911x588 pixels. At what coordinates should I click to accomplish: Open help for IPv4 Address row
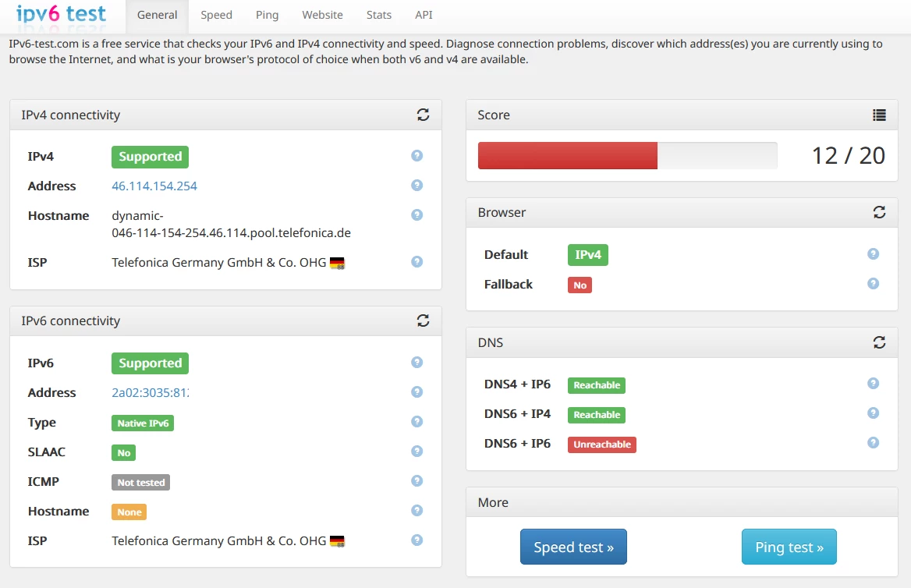click(417, 186)
